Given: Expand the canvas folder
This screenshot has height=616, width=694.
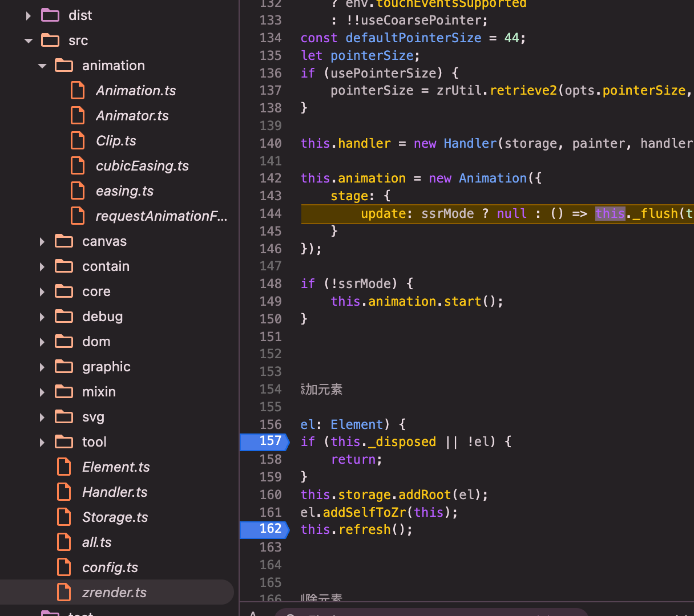Looking at the screenshot, I should pos(42,241).
